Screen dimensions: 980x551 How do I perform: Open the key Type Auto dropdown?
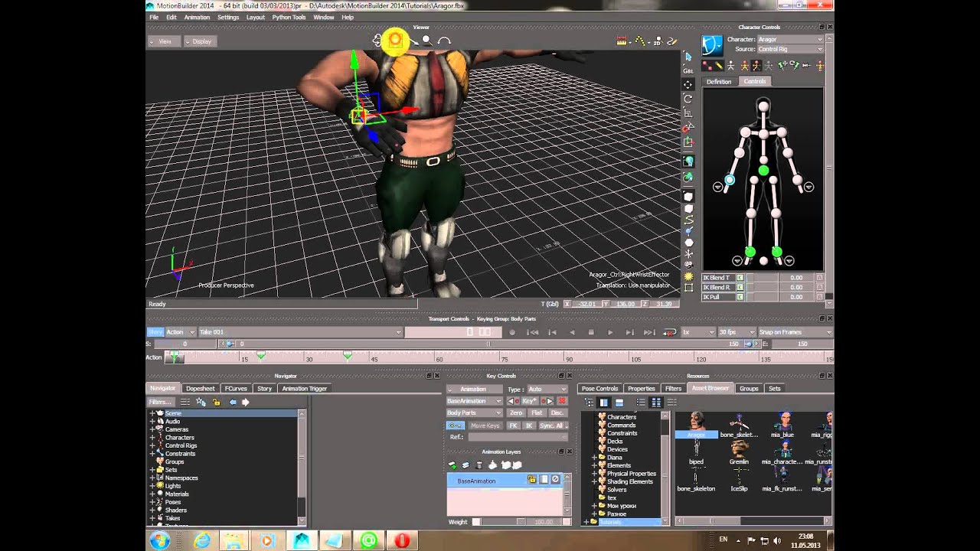coord(547,390)
